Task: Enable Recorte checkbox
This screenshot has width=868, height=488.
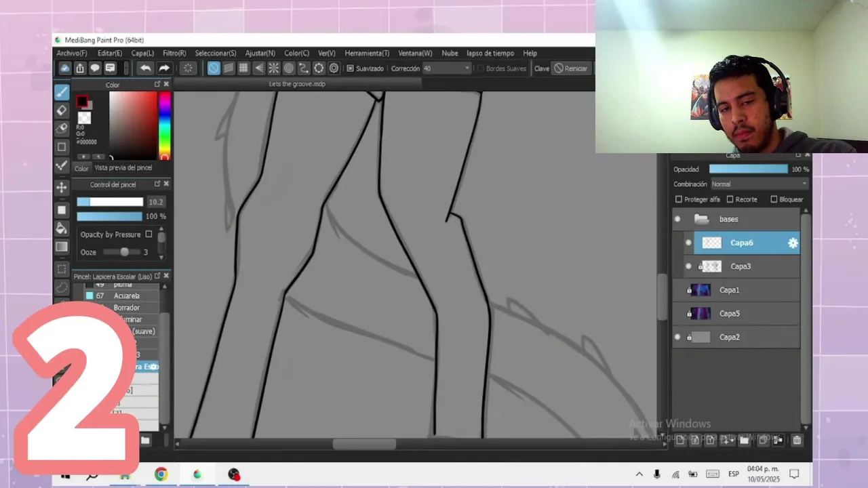Action: click(x=730, y=199)
